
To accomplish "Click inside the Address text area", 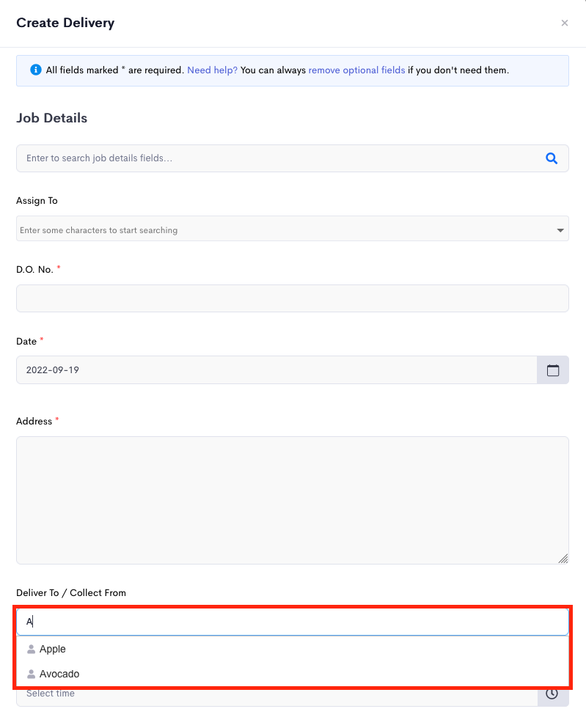I will click(293, 501).
